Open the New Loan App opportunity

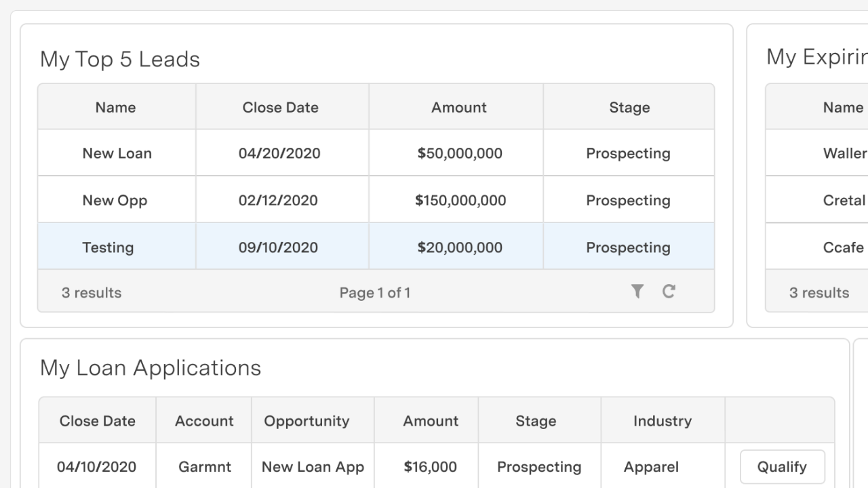click(x=313, y=467)
